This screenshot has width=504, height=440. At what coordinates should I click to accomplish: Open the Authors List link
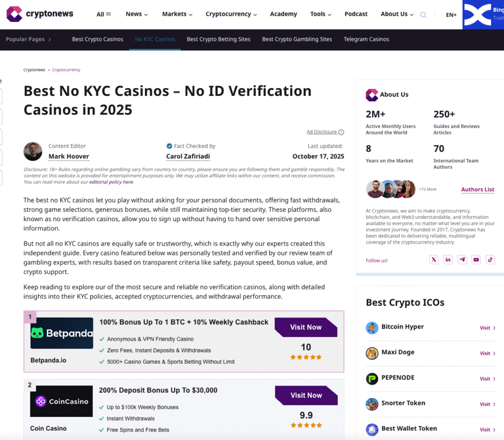pyautogui.click(x=477, y=189)
